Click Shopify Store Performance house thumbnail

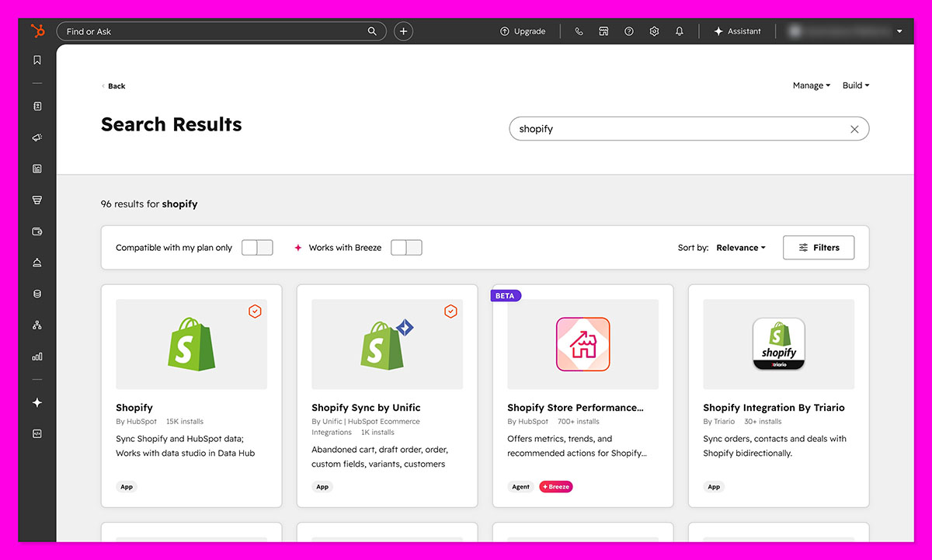point(582,344)
